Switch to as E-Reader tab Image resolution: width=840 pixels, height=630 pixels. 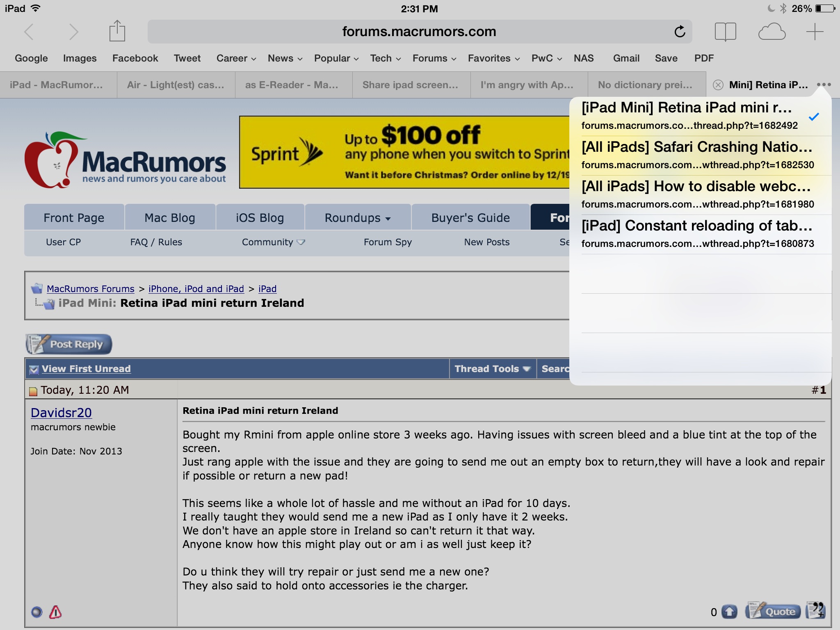[294, 85]
